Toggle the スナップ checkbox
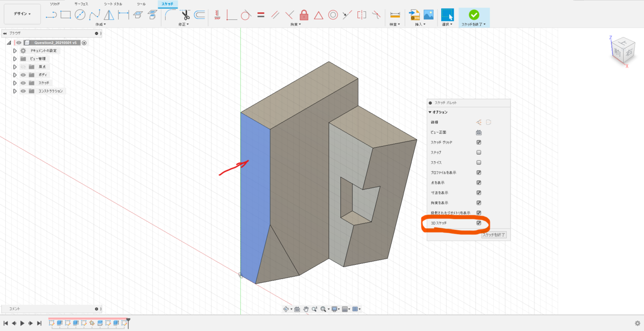644x331 pixels. pyautogui.click(x=479, y=153)
